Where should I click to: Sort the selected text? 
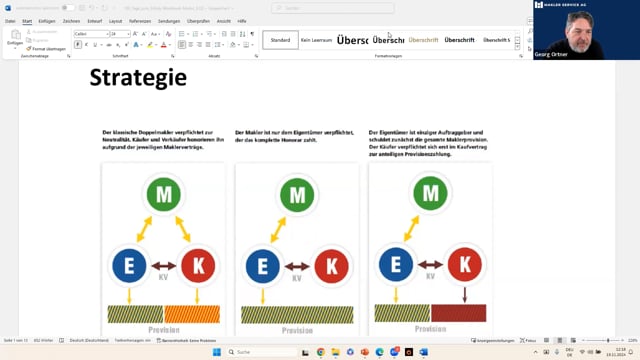pyautogui.click(x=243, y=34)
